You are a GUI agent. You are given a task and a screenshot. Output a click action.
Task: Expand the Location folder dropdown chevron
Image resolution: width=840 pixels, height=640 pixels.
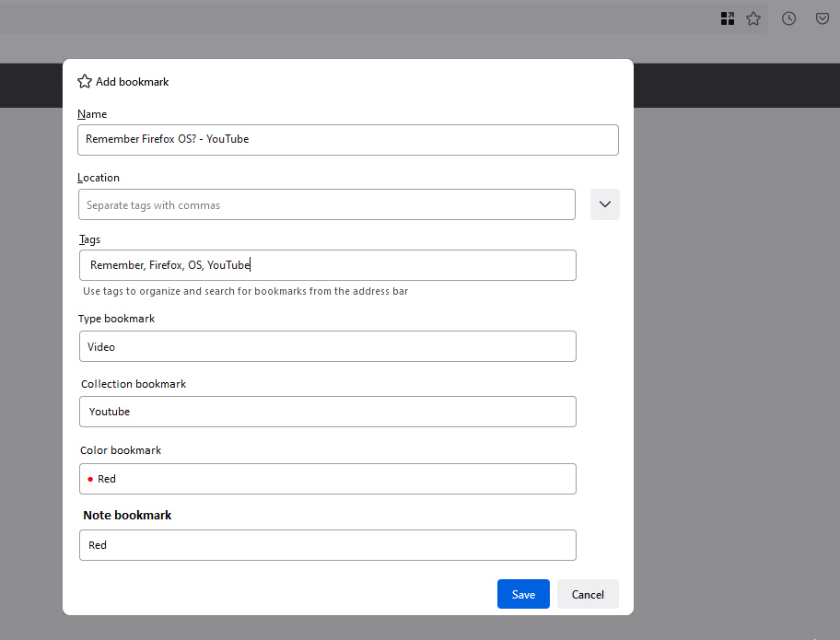[x=605, y=204]
